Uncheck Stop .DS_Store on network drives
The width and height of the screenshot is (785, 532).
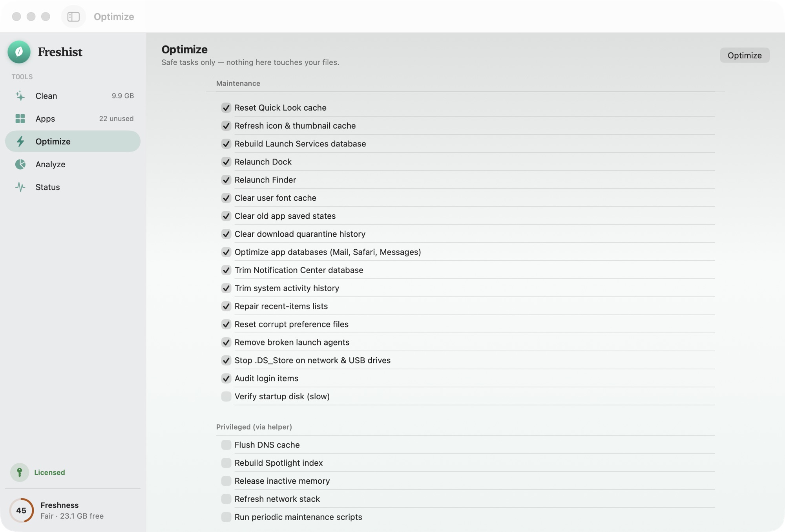pyautogui.click(x=226, y=360)
